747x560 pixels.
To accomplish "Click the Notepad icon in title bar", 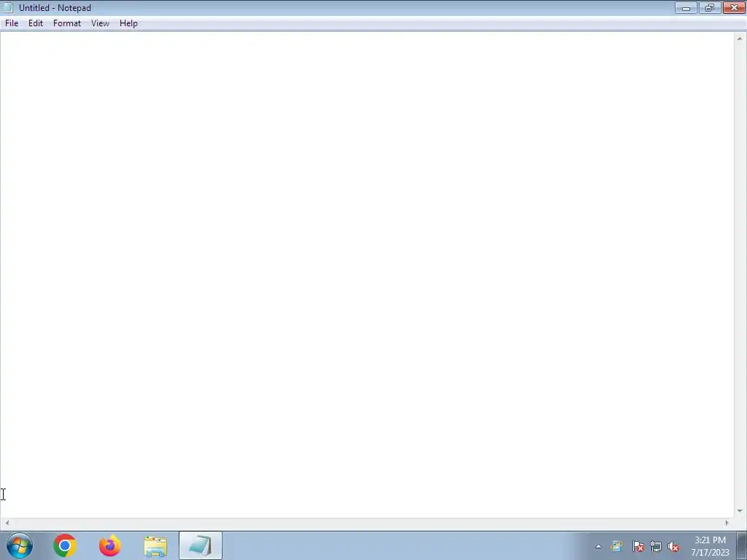I will pyautogui.click(x=7, y=7).
